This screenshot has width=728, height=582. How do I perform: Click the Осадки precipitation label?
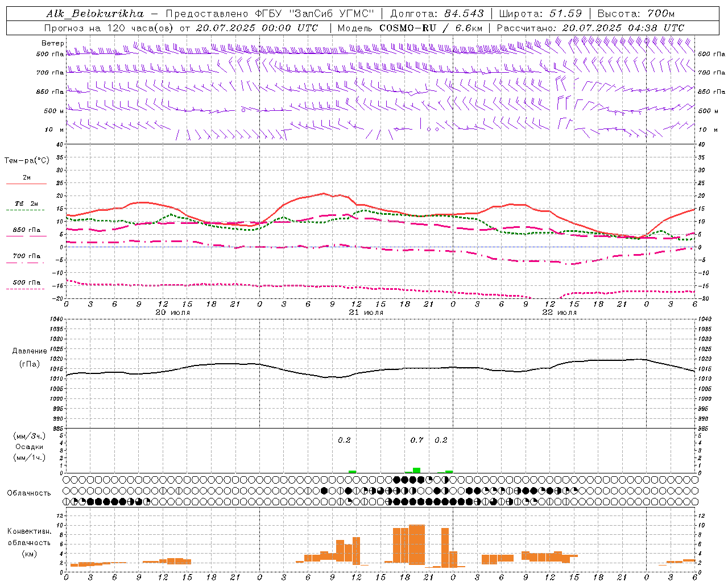pyautogui.click(x=30, y=447)
